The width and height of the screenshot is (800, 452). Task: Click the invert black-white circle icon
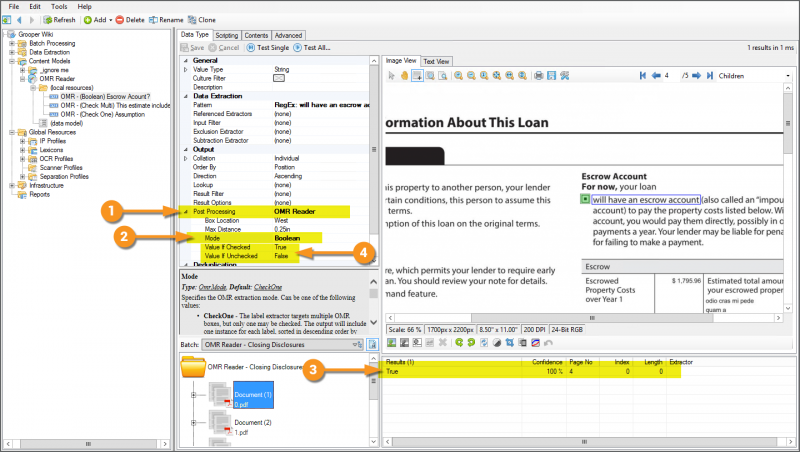[497, 342]
